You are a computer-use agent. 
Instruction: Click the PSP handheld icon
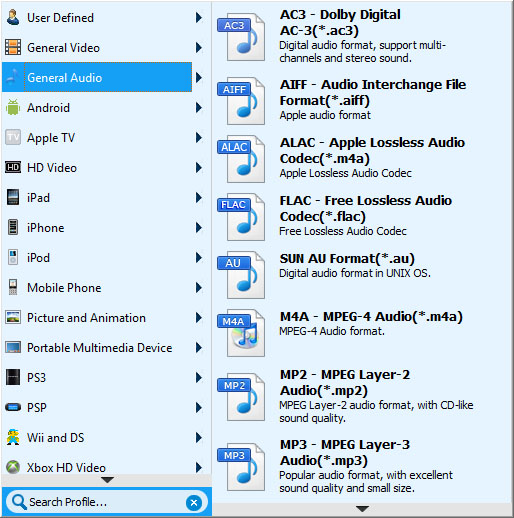click(13, 407)
